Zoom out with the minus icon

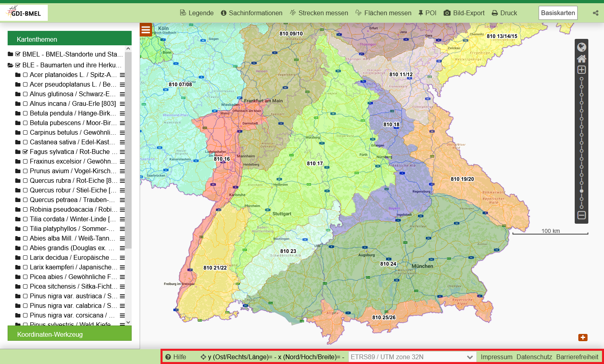pos(582,215)
